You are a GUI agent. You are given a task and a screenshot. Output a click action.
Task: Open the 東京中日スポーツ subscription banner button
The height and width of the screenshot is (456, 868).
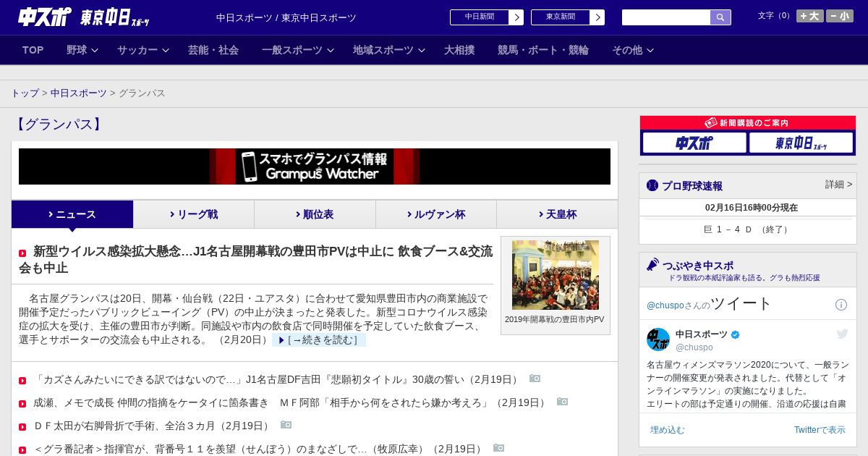coord(801,143)
